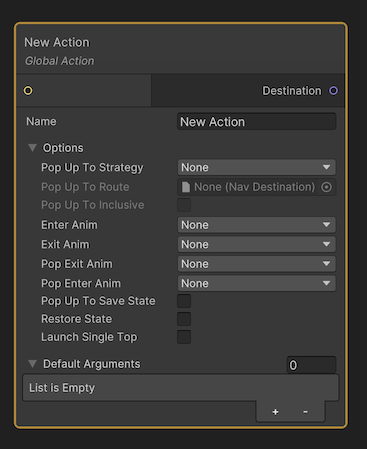Click the List is Empty row
The width and height of the screenshot is (367, 449).
click(x=181, y=388)
